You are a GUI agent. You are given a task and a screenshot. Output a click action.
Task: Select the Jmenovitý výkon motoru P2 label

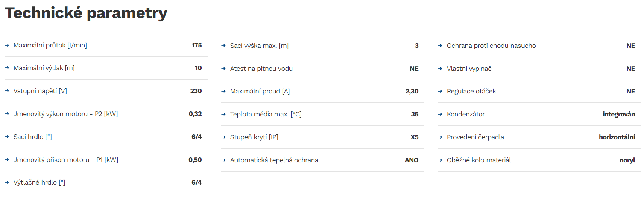[x=65, y=114]
